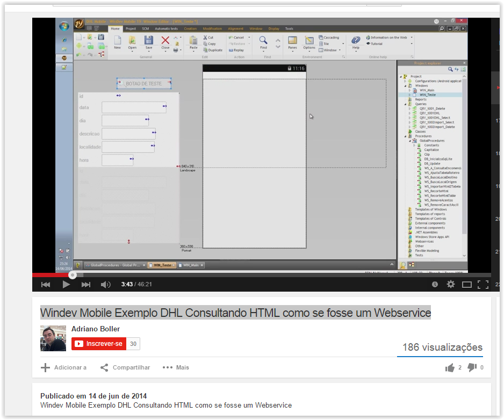Viewport: 504px width, 420px height.
Task: Click the Save floppy icon in ribbon
Action: click(x=148, y=42)
